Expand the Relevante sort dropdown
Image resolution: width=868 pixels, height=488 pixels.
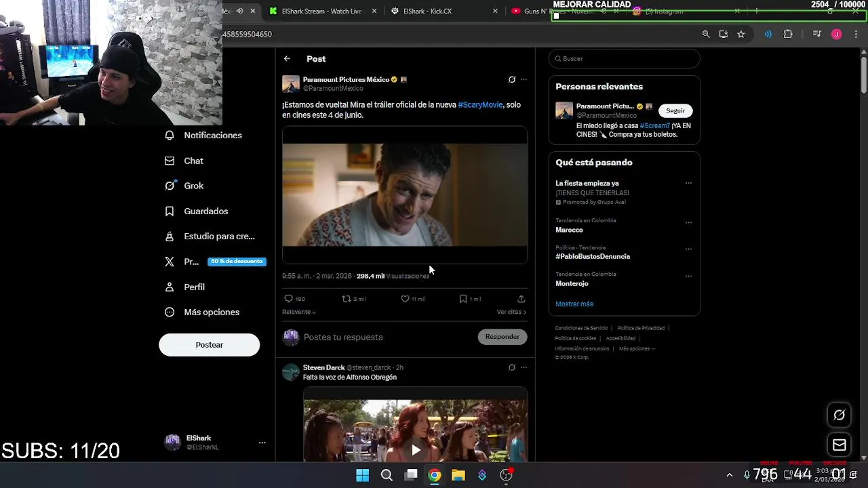point(299,312)
